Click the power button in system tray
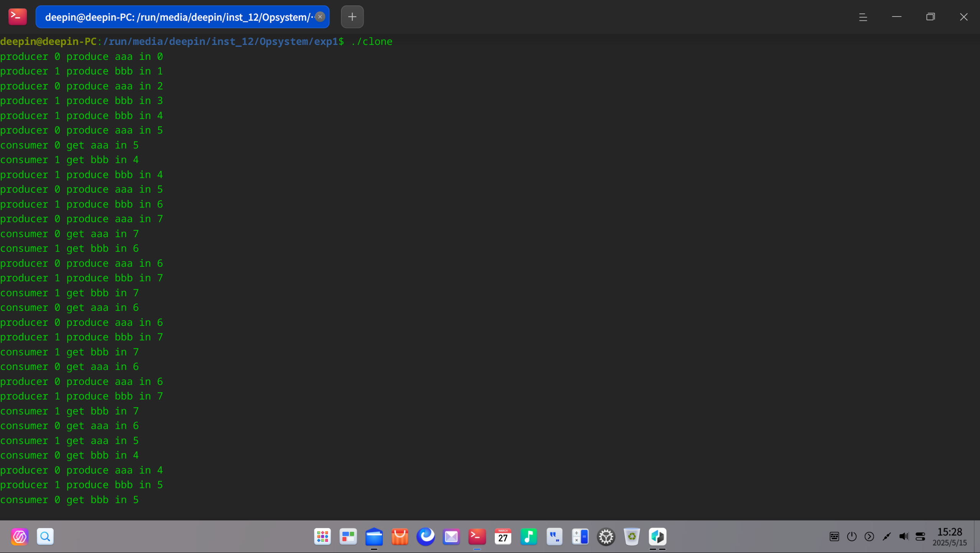This screenshot has height=553, width=980. [x=852, y=536]
